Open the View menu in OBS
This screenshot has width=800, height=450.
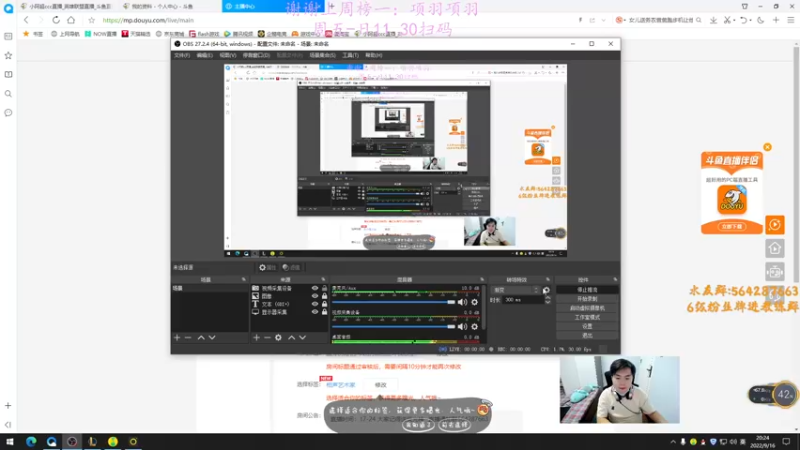228,55
